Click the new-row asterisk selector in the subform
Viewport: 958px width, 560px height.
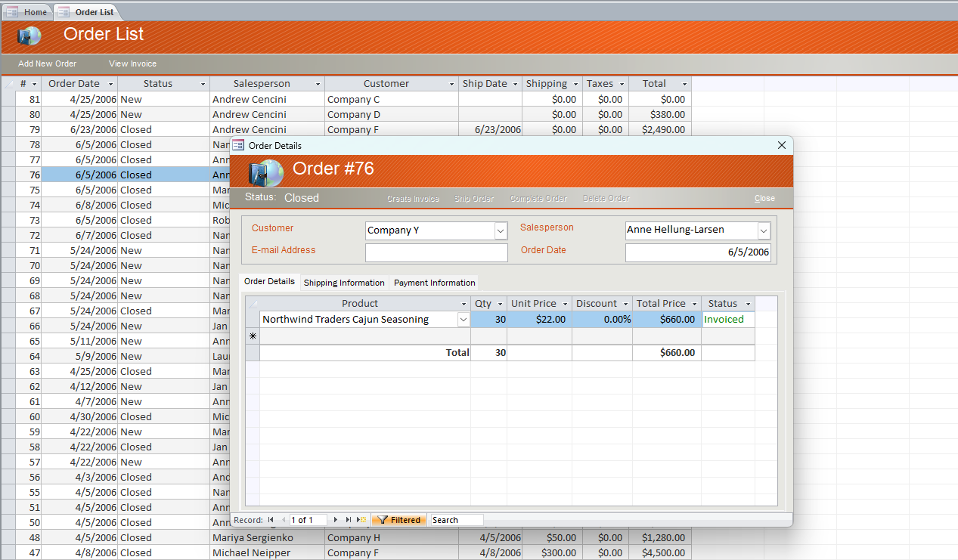[x=253, y=336]
